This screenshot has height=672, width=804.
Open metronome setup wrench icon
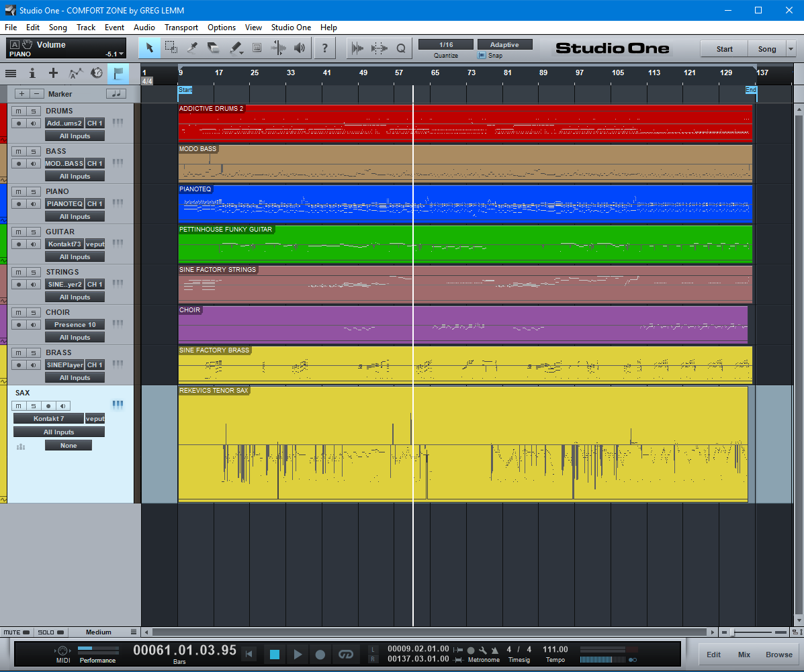click(x=482, y=650)
